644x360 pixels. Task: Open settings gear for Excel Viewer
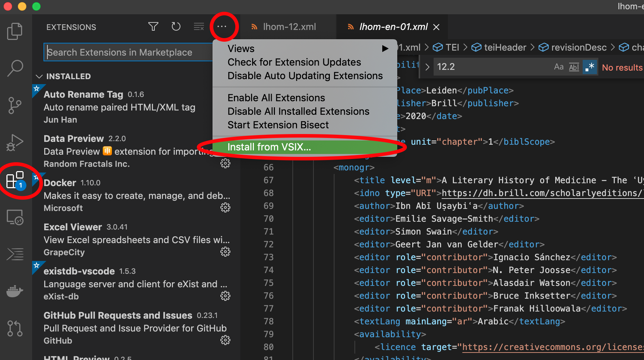click(x=225, y=252)
